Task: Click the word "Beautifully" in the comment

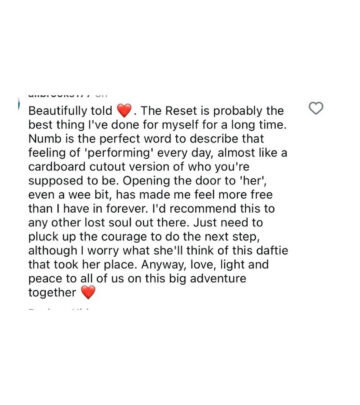Action: [x=59, y=111]
